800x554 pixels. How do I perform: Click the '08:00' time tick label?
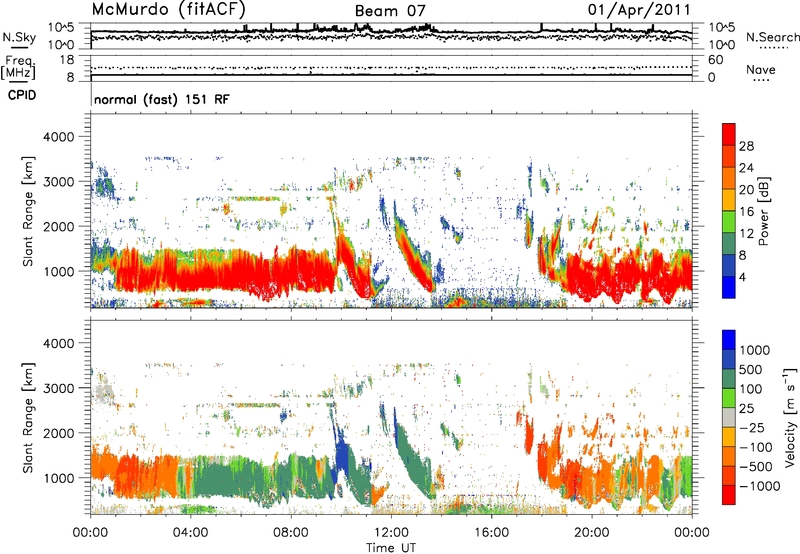pos(291,533)
